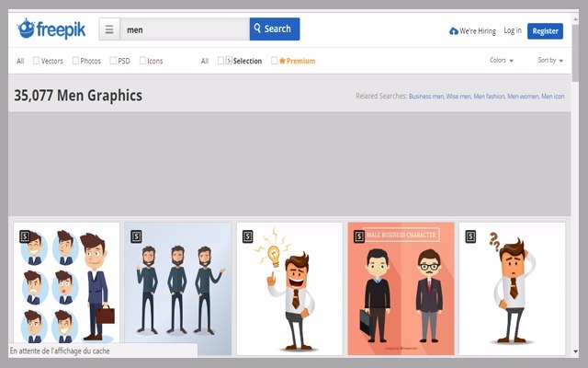Select All next to Vectors filter
Screen dimensions: 588x368
20,61
